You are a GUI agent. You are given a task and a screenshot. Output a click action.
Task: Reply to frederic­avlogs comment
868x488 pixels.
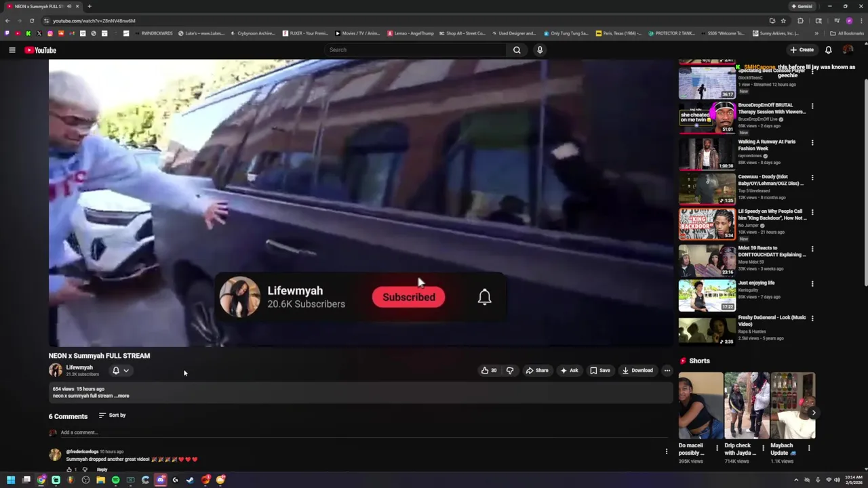coord(102,470)
